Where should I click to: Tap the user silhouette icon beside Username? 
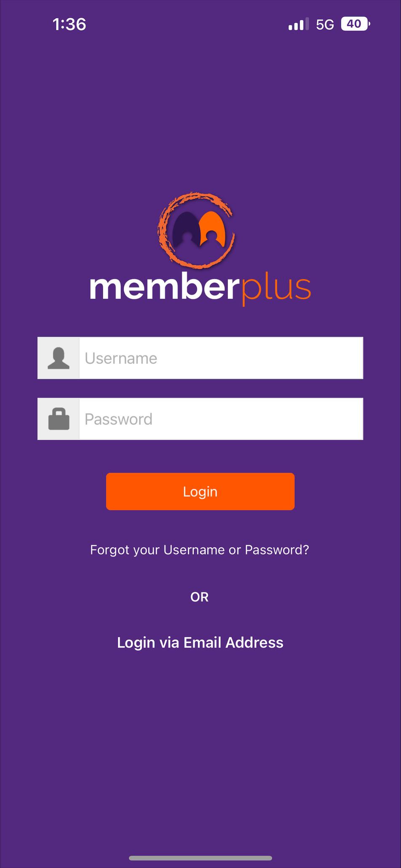coord(59,358)
